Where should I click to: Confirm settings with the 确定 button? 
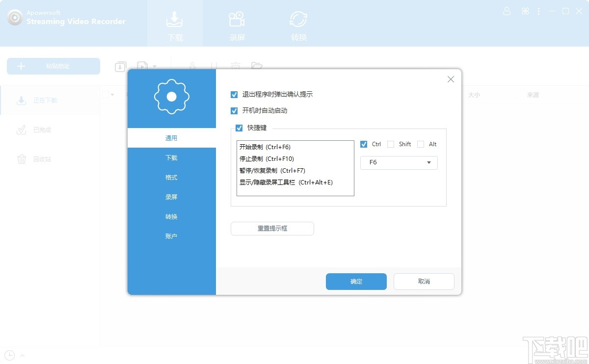tap(356, 281)
